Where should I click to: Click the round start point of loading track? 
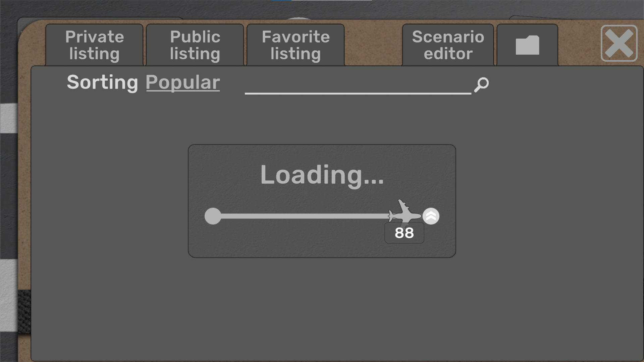coord(213,216)
